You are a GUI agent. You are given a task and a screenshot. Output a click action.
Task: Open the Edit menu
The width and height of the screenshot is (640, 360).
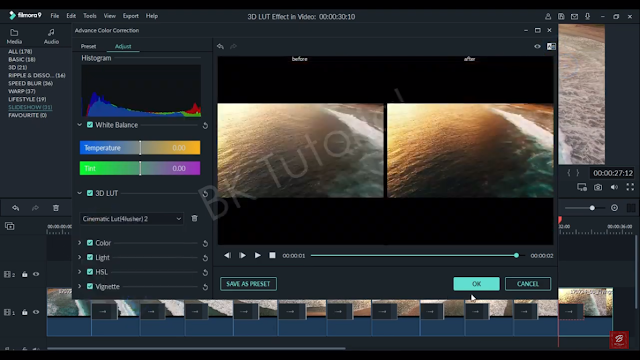71,16
